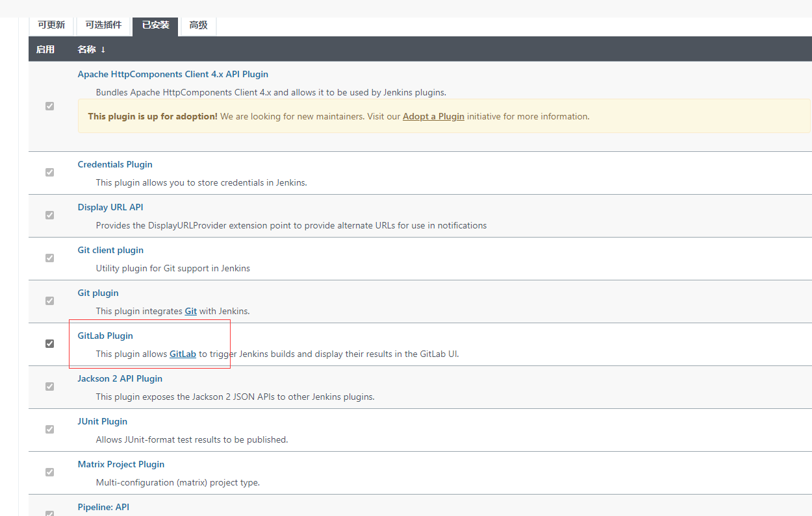Click the Git link in Git plugin description
812x516 pixels.
tap(191, 311)
